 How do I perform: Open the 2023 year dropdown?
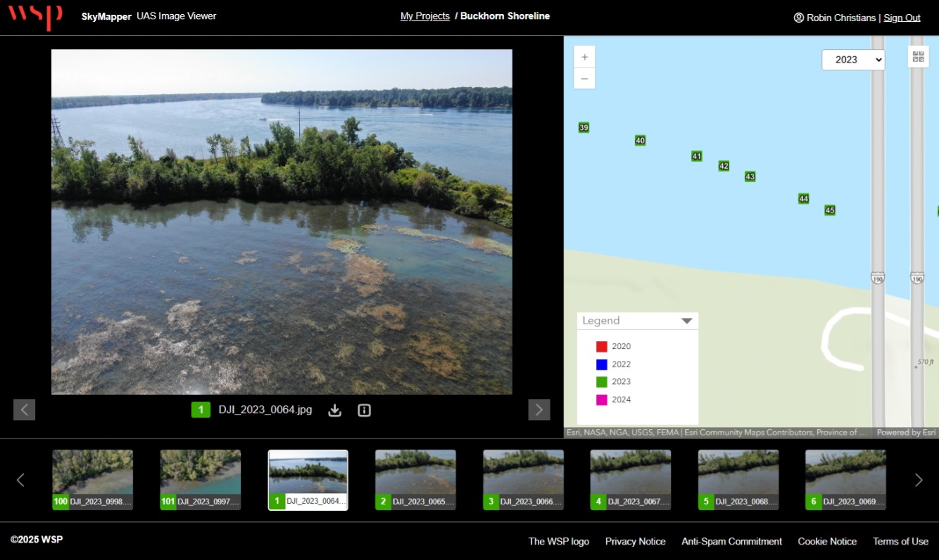(853, 60)
